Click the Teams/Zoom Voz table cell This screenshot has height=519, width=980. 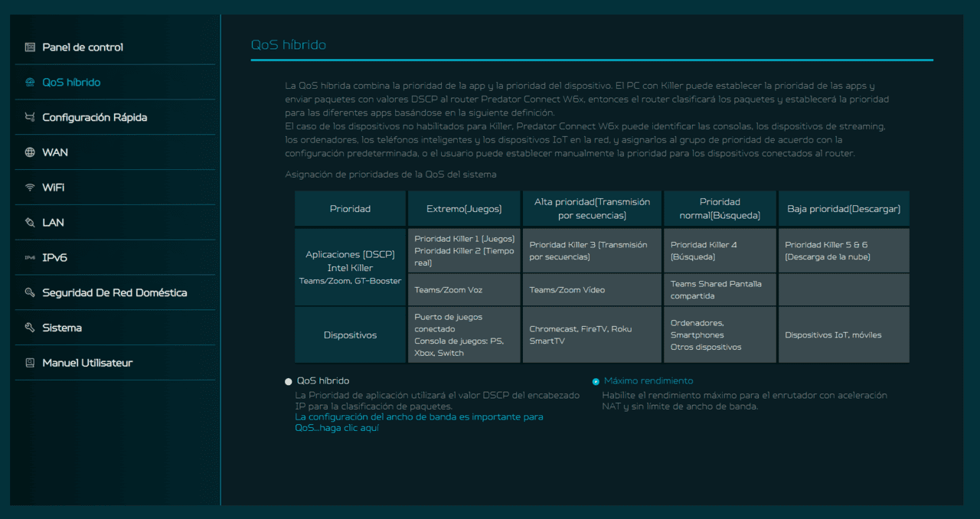tap(464, 290)
